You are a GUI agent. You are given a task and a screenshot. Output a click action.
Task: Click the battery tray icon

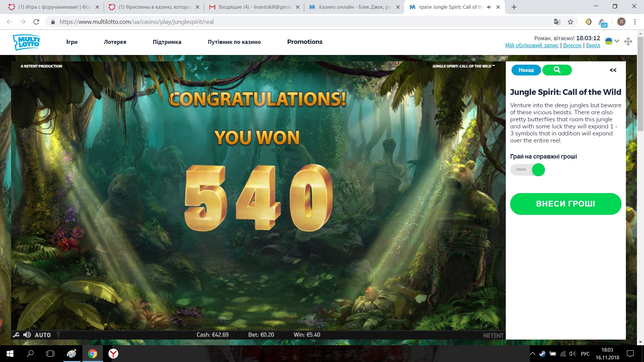(x=553, y=354)
